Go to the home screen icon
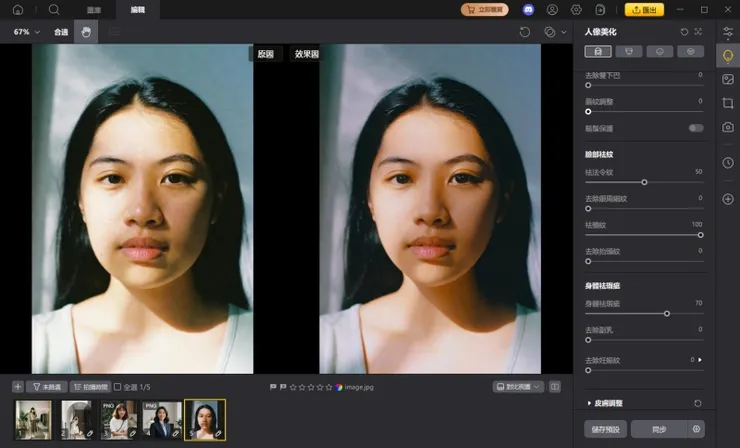 [x=18, y=9]
